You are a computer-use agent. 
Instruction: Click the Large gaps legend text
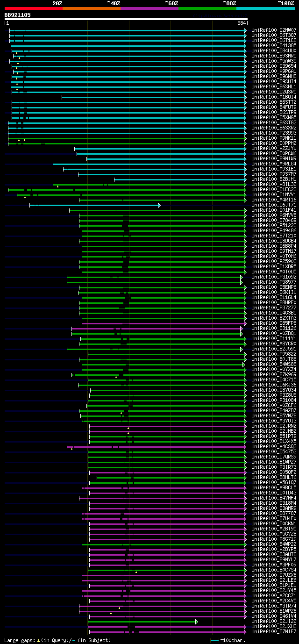tap(57, 640)
